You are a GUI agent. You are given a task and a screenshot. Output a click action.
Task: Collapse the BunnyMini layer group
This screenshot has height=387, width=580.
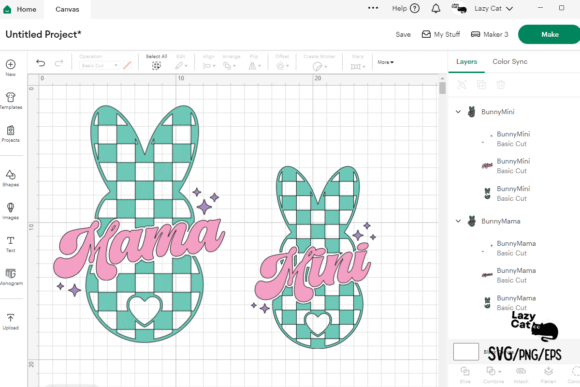[x=458, y=111]
